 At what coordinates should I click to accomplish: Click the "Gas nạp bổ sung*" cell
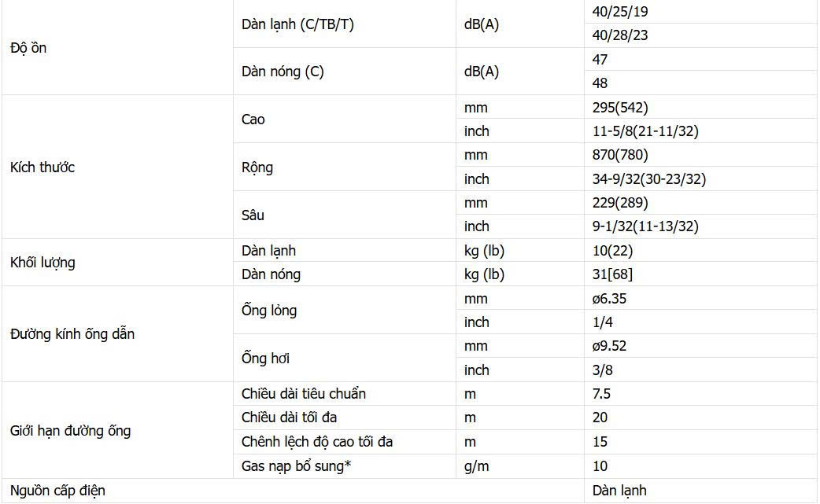pyautogui.click(x=296, y=466)
